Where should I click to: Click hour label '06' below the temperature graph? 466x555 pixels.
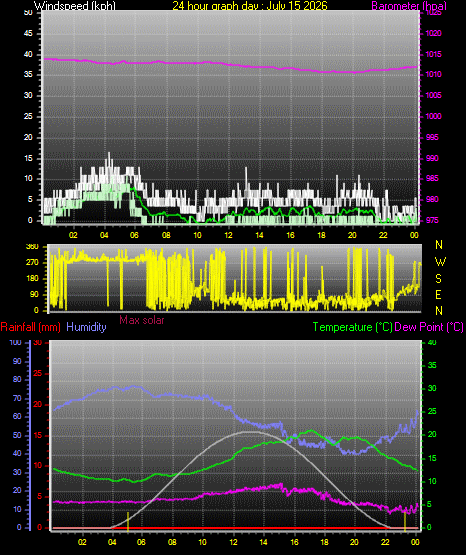[x=141, y=542]
